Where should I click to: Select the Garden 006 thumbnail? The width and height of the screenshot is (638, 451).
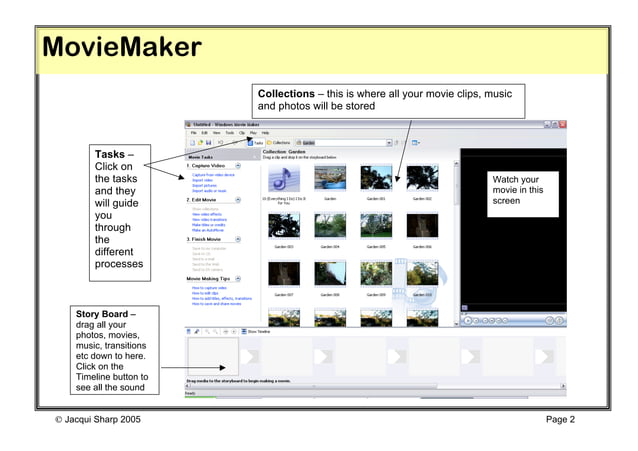(x=422, y=226)
